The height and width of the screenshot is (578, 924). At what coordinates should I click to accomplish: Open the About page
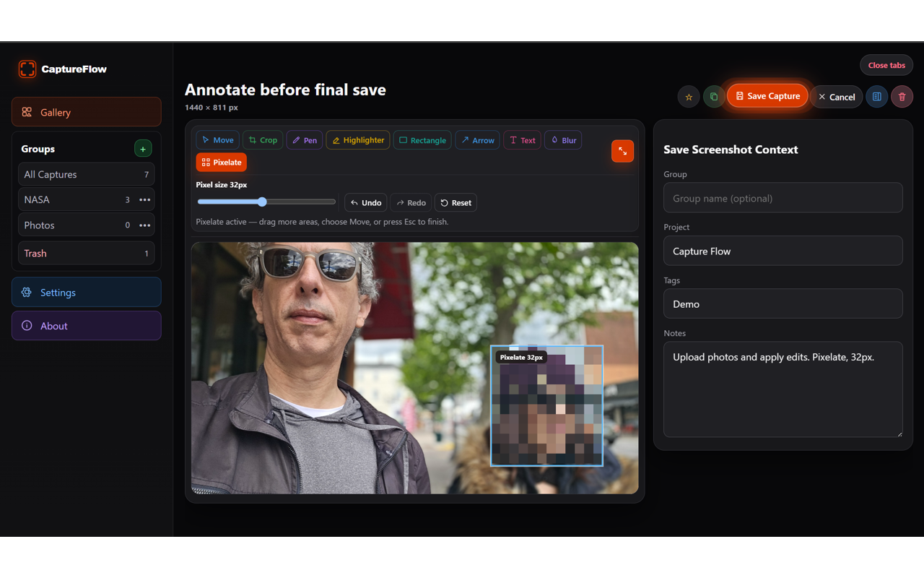coord(87,326)
